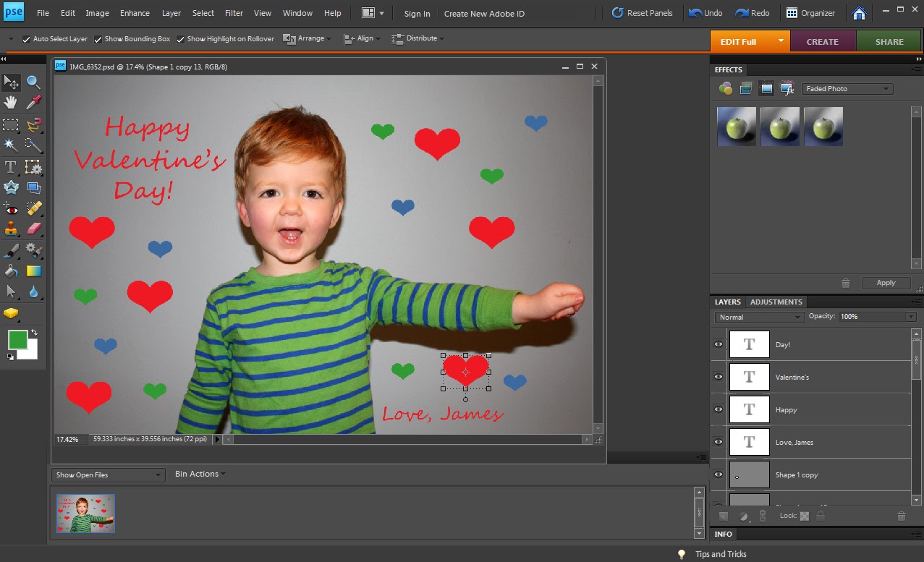Select the Red Eye Removal tool
Screen dimensions: 924x562
[x=11, y=209]
